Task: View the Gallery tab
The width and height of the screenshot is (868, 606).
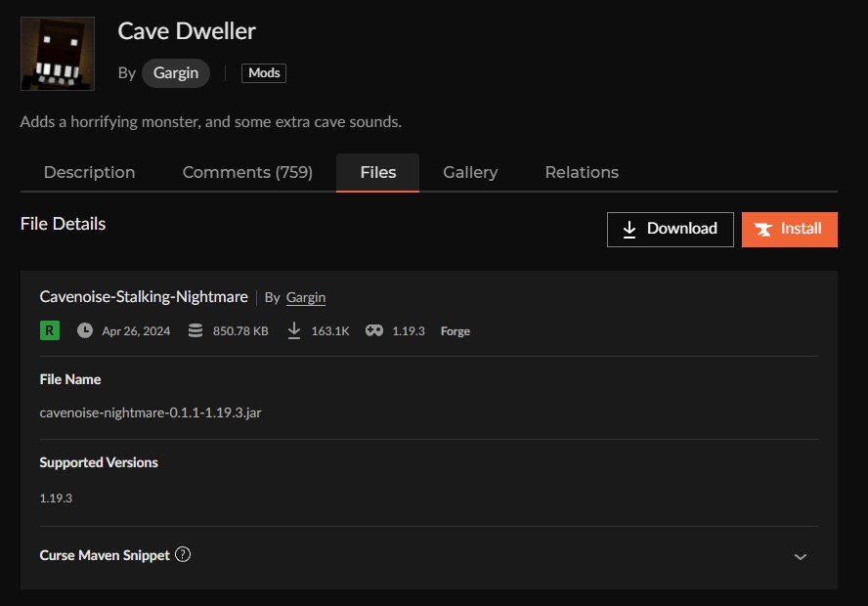Action: point(470,172)
